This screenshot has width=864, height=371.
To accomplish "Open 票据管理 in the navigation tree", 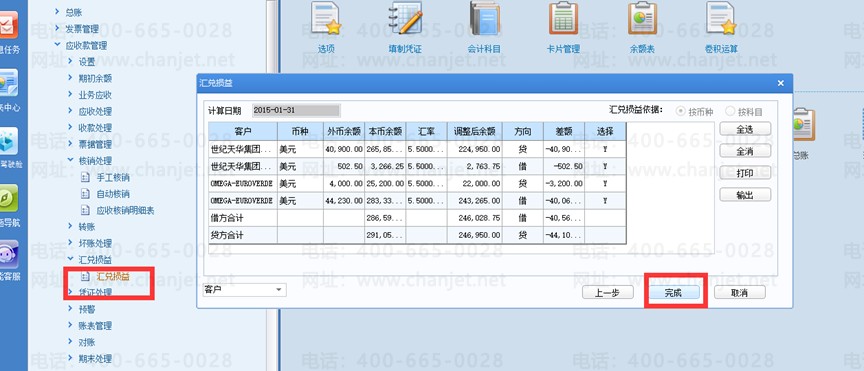I will click(x=95, y=144).
